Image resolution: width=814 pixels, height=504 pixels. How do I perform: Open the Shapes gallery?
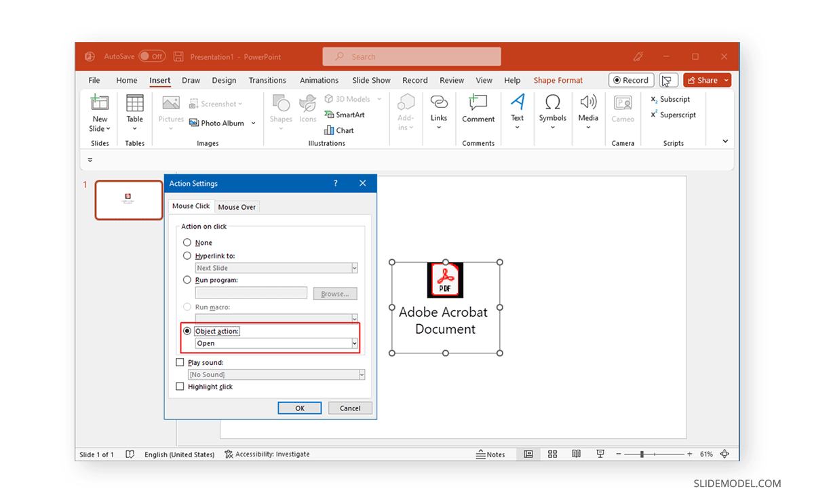click(x=281, y=109)
